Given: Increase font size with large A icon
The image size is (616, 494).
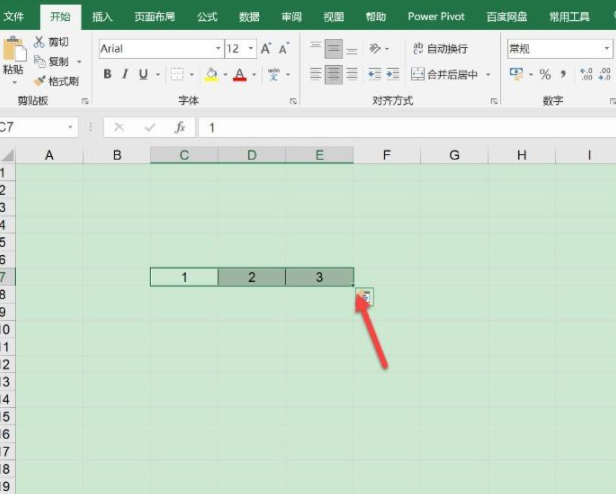Looking at the screenshot, I should pyautogui.click(x=266, y=49).
